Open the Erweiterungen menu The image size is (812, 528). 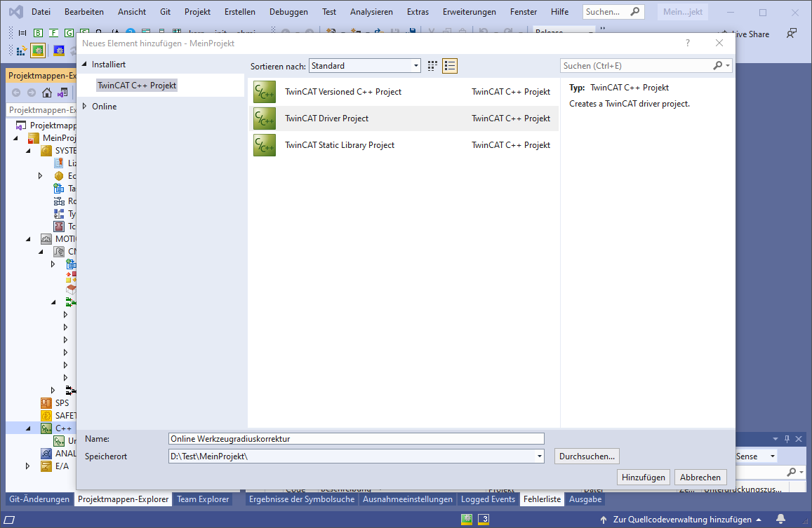(x=470, y=11)
